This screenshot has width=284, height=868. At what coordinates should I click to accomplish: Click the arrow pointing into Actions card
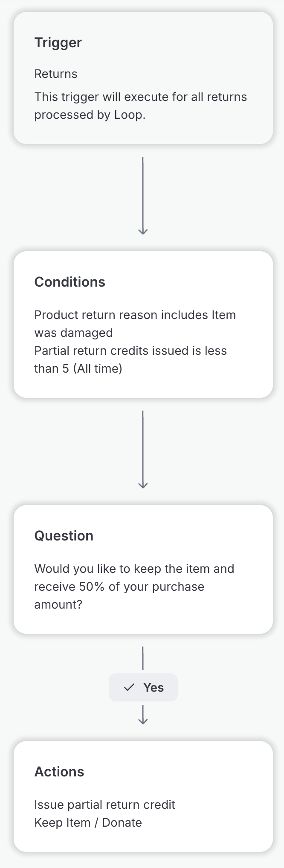(x=143, y=715)
